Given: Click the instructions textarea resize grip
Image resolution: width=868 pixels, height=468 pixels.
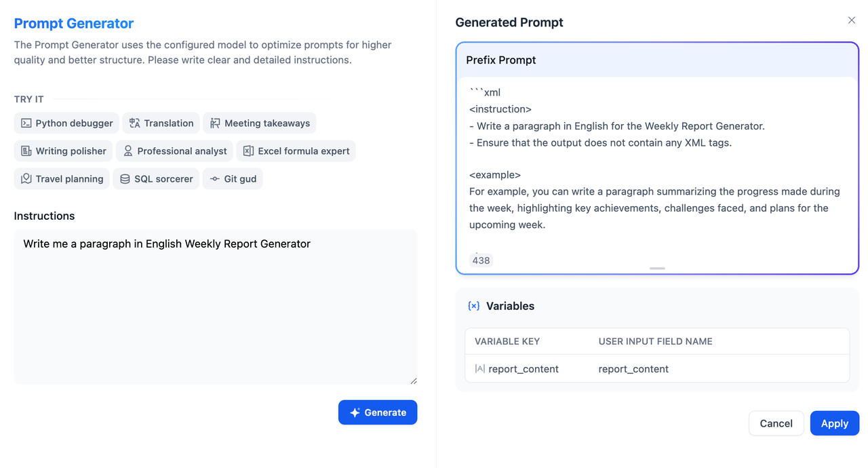Looking at the screenshot, I should 413,381.
